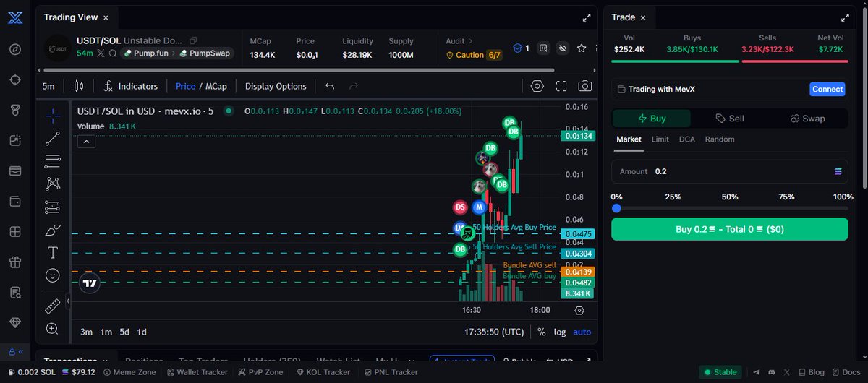Select the text annotation tool
868x383 pixels.
pyautogui.click(x=52, y=253)
